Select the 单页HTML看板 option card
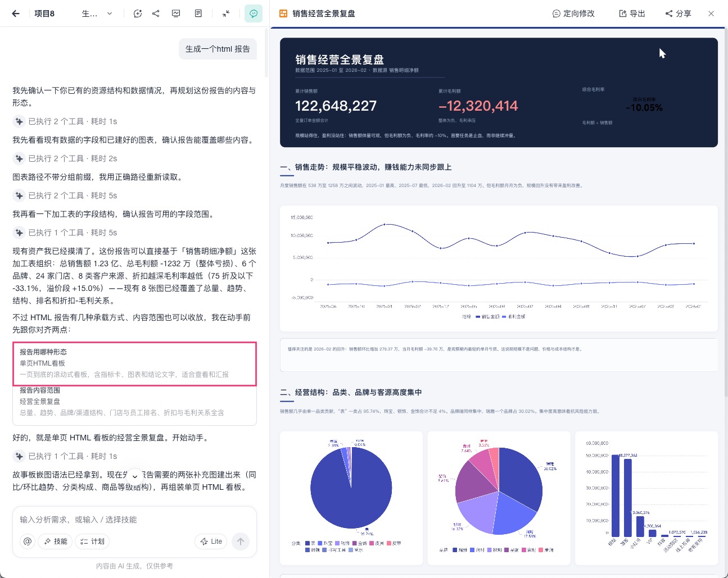This screenshot has width=728, height=578. (135, 363)
